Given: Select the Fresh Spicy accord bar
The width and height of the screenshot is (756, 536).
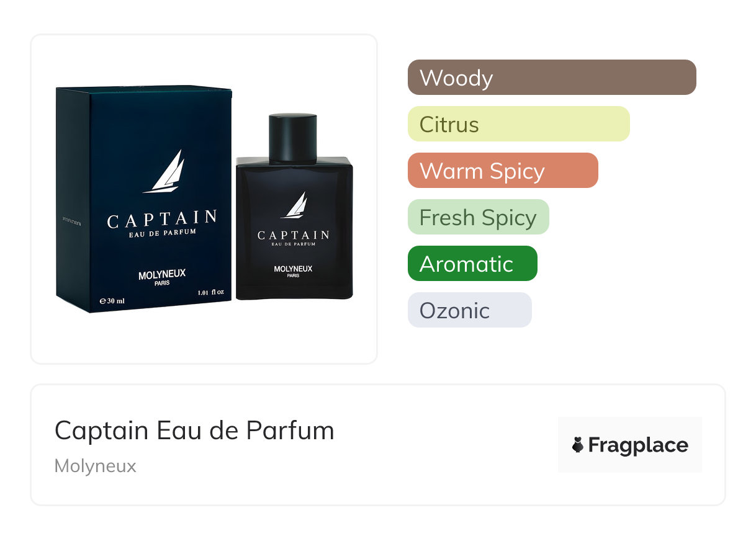Looking at the screenshot, I should (x=479, y=217).
